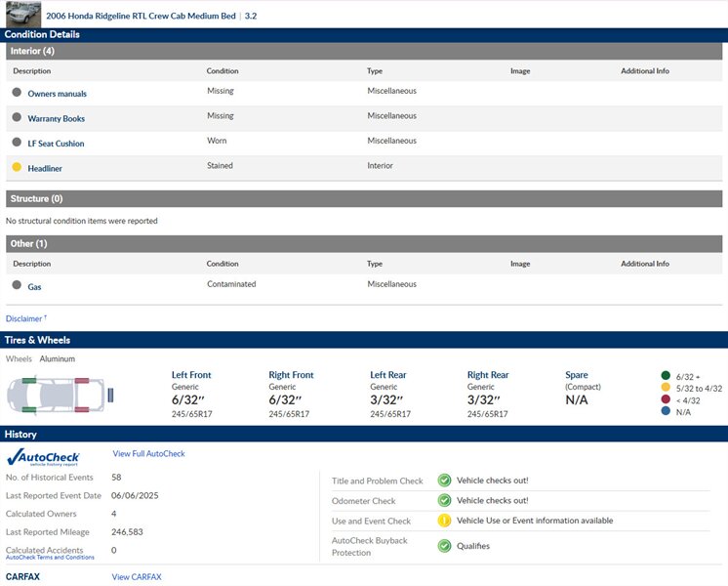728x586 pixels.
Task: Open View Full AutoCheck report
Action: [148, 454]
